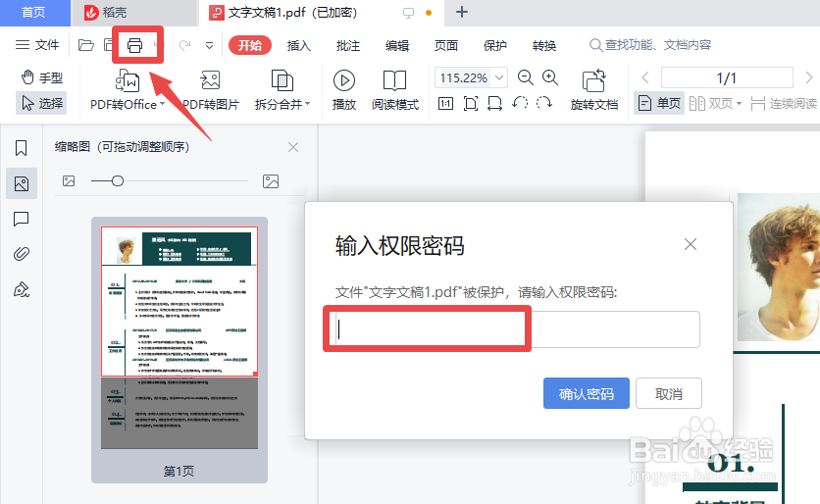Expand the quick access toolbar dropdown
Image resolution: width=820 pixels, height=504 pixels.
209,45
